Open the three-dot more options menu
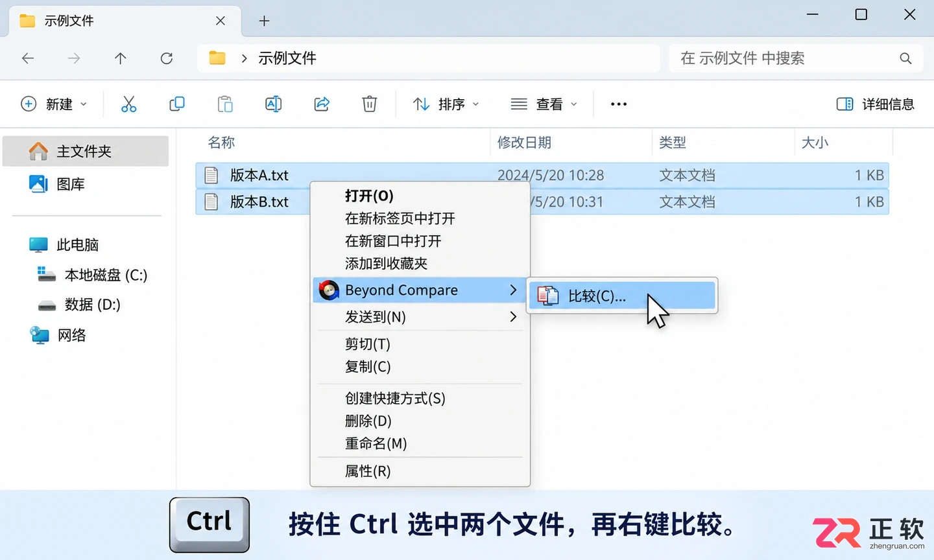Image resolution: width=934 pixels, height=560 pixels. pyautogui.click(x=619, y=104)
